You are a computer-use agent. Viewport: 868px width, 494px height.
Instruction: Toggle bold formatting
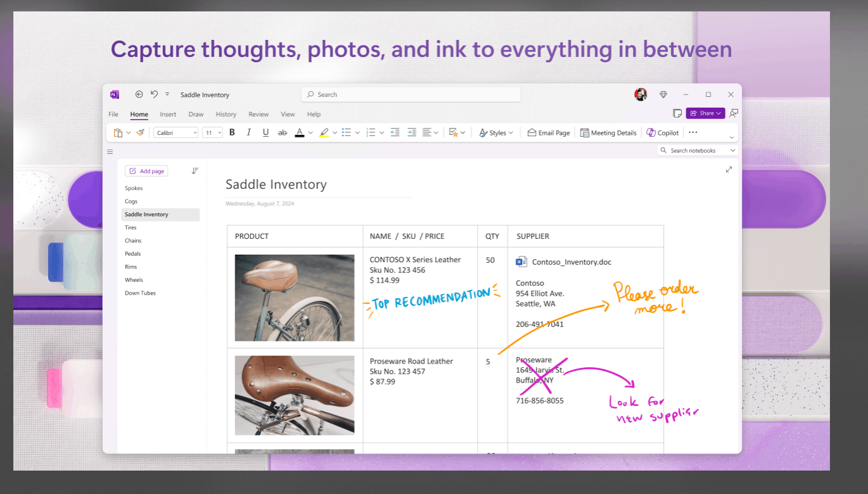coord(232,132)
